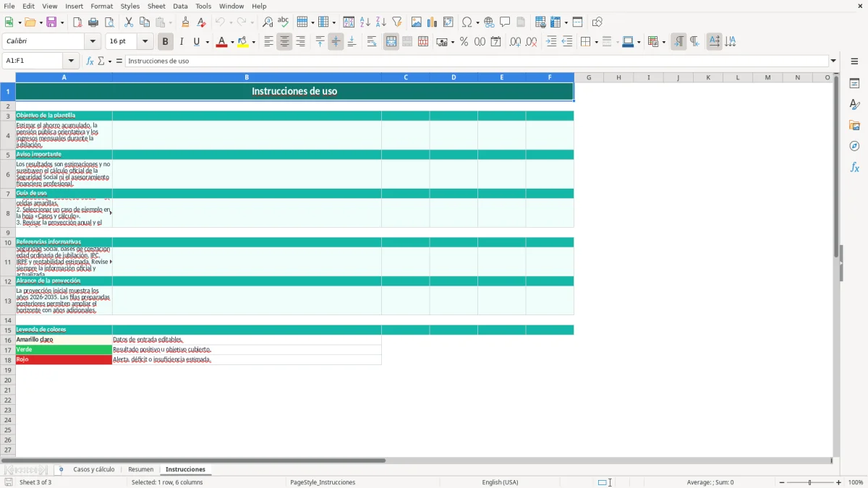Open the Font Size dropdown
This screenshot has height=488, width=868.
coord(145,42)
